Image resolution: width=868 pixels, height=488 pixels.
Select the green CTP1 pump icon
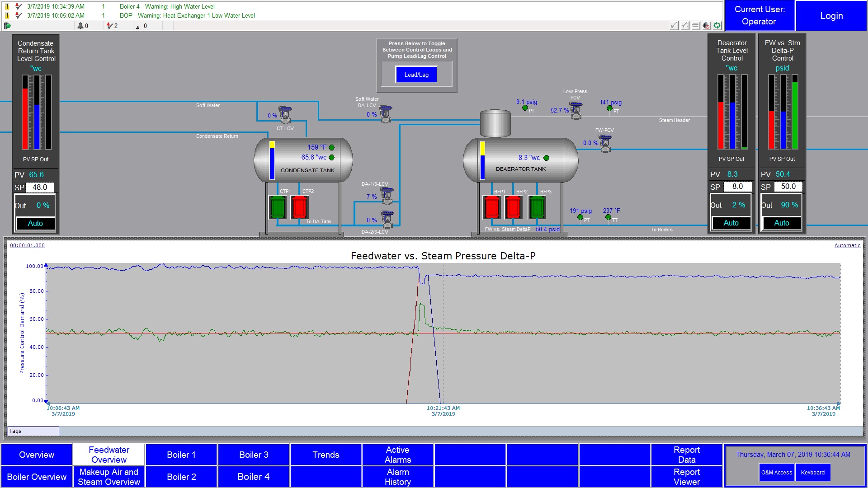point(278,207)
